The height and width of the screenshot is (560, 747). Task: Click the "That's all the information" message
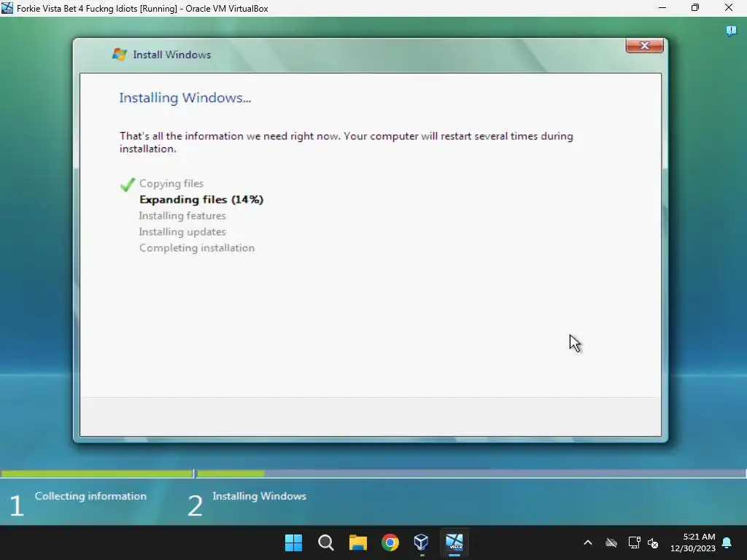(347, 142)
